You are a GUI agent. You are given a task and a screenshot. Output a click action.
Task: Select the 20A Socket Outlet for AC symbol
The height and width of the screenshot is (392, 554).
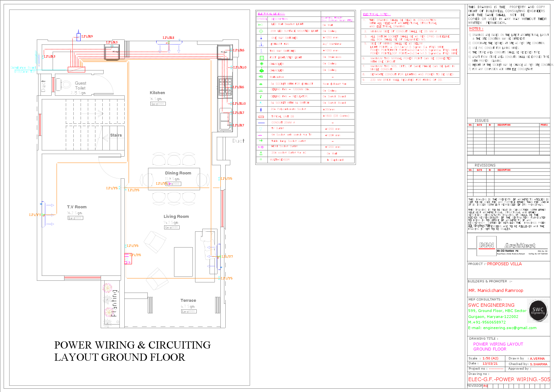click(x=261, y=153)
